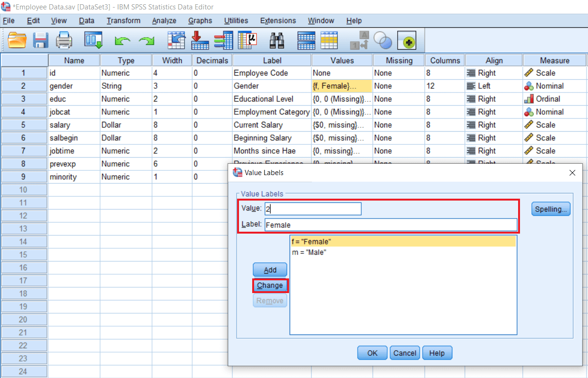This screenshot has height=378, width=588.
Task: Open the Graphs menu
Action: coord(200,21)
